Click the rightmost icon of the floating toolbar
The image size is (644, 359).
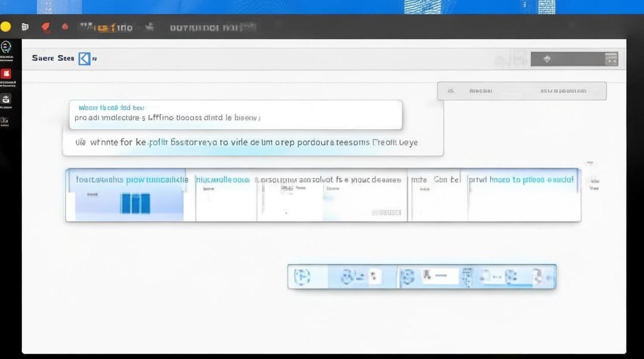pyautogui.click(x=539, y=276)
